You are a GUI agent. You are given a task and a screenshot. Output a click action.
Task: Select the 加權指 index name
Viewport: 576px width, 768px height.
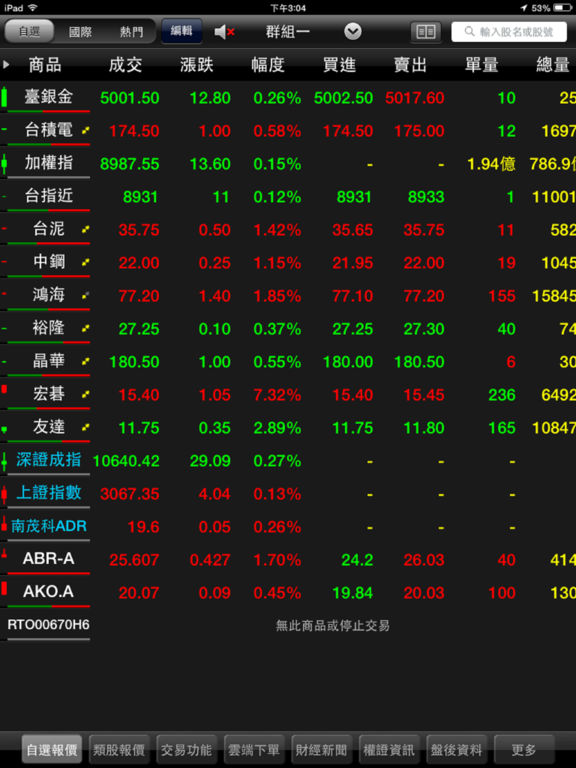point(48,163)
